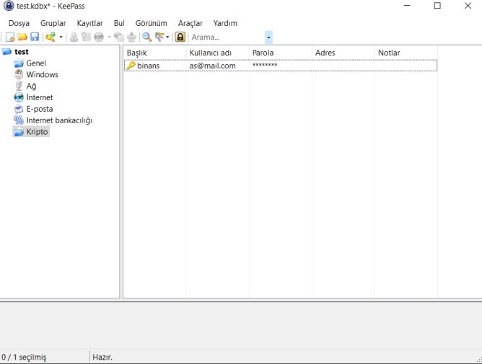Click the New database toolbar icon

[x=10, y=37]
